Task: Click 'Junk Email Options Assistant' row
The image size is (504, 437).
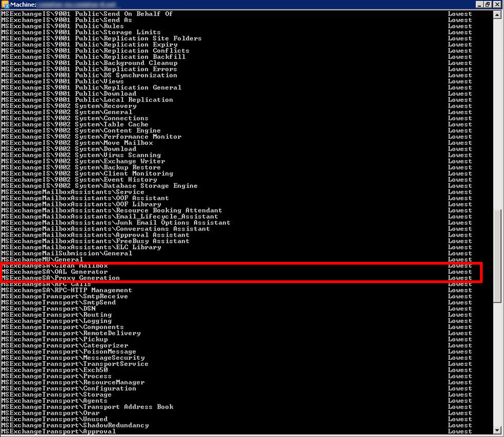Action: (x=236, y=223)
